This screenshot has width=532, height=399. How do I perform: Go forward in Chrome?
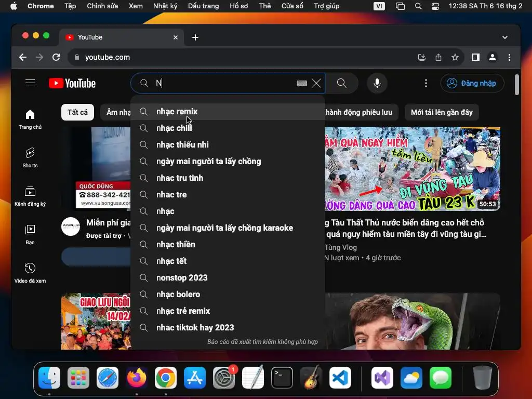39,57
